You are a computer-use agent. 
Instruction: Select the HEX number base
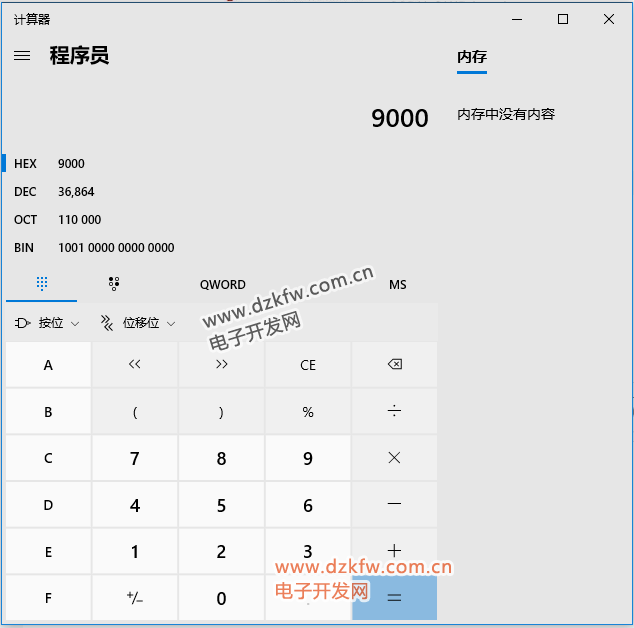point(26,164)
